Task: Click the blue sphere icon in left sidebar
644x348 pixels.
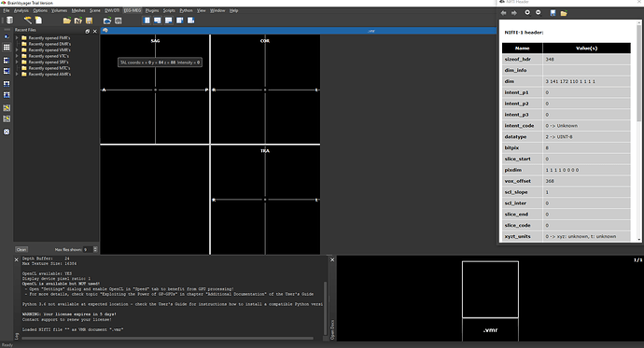Action: click(7, 36)
